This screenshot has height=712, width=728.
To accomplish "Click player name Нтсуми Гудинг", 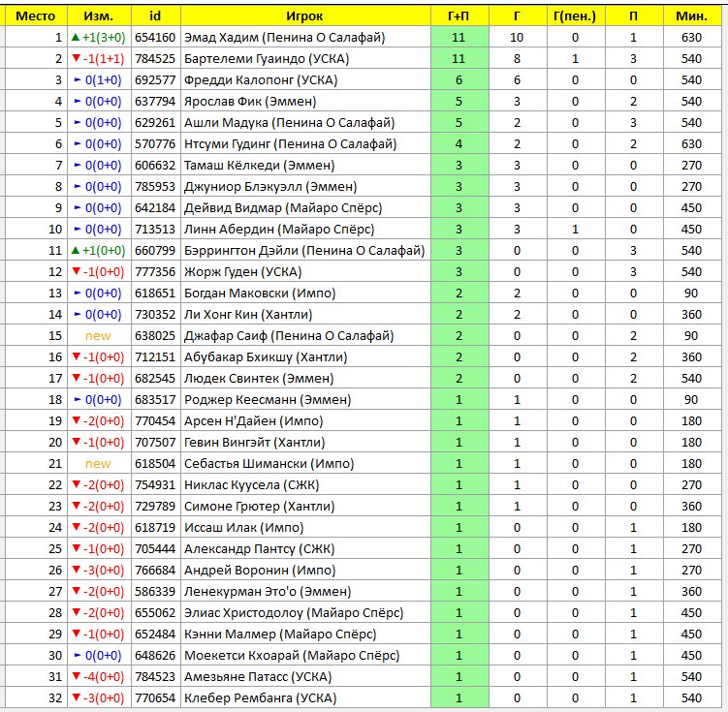I will (x=227, y=144).
